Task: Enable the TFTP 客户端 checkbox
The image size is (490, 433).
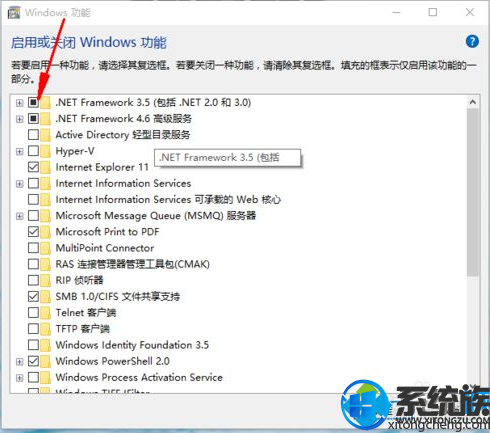Action: coord(33,329)
